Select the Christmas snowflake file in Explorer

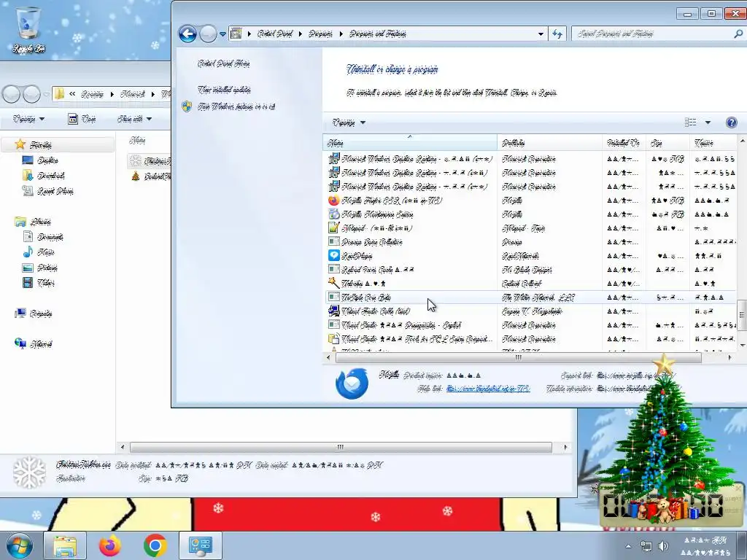pyautogui.click(x=149, y=161)
